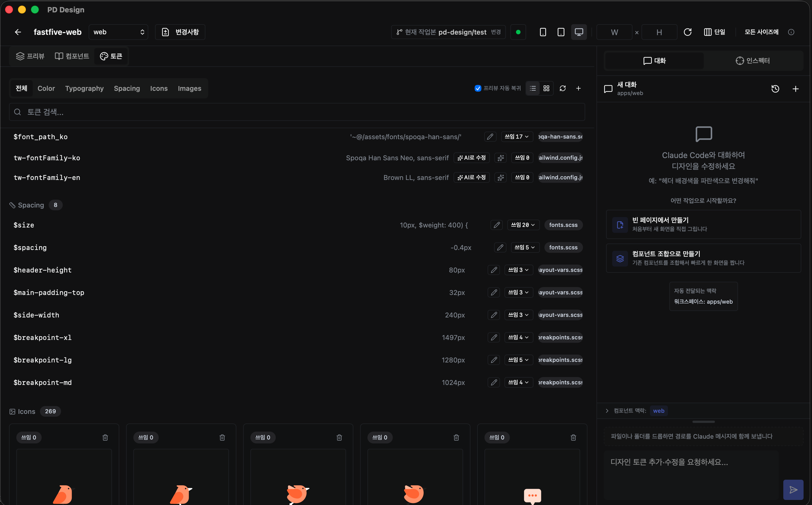Click the web tag in 컴포넌트 맥락
The image size is (812, 505).
(x=659, y=411)
